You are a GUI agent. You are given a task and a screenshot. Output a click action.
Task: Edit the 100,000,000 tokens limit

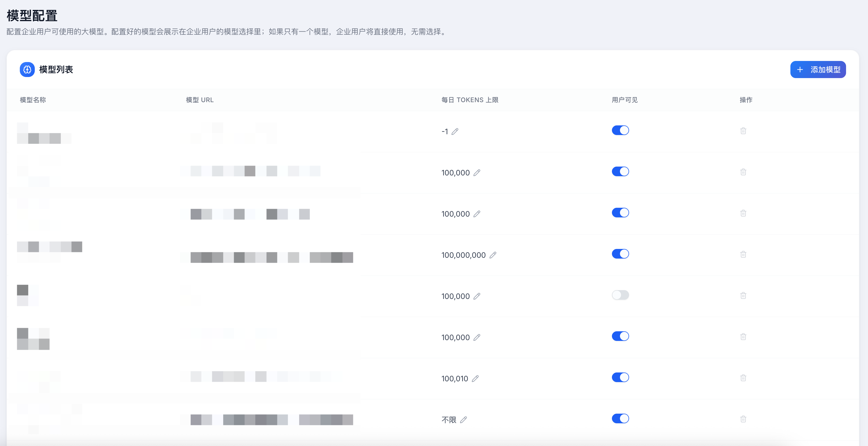pyautogui.click(x=493, y=255)
